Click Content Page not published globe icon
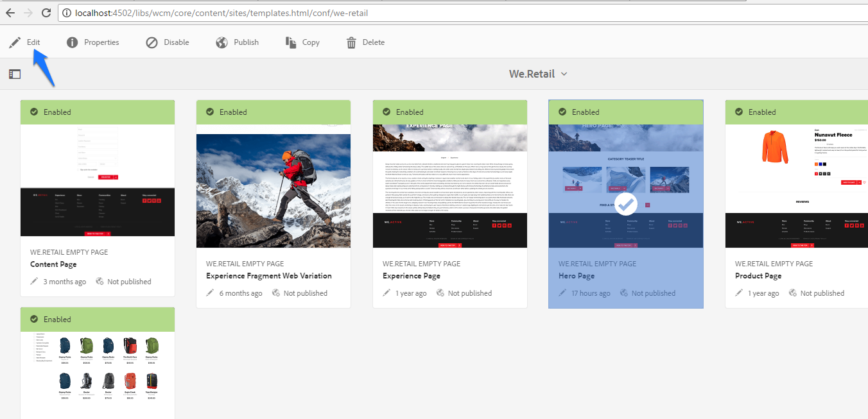This screenshot has height=419, width=868. 100,281
